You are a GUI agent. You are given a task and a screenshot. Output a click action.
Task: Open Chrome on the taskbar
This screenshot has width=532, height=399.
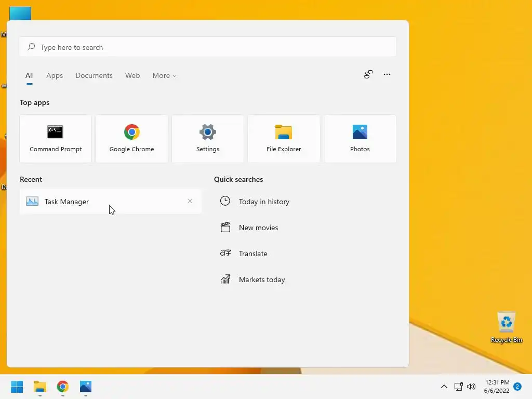tap(63, 387)
